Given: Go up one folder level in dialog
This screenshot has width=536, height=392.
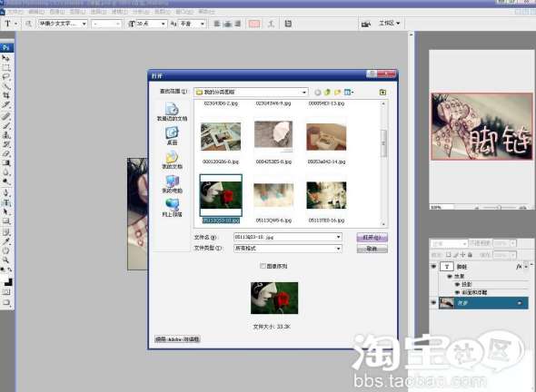Looking at the screenshot, I should point(327,93).
